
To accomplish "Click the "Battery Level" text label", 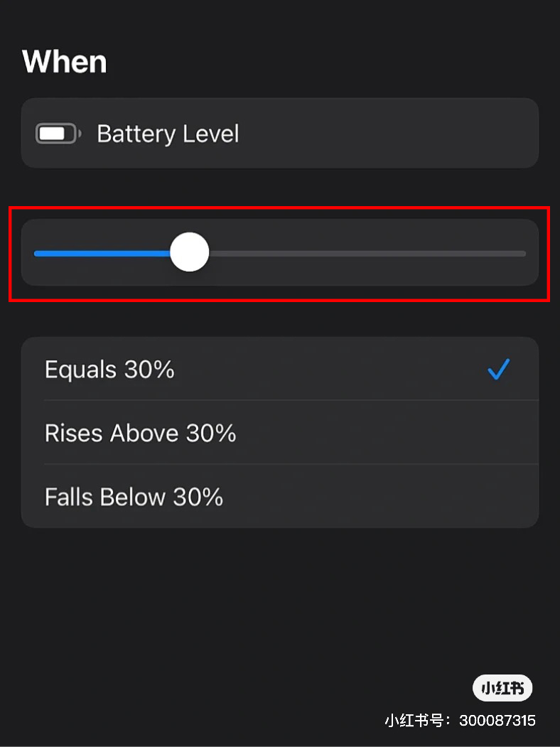I will [x=168, y=134].
